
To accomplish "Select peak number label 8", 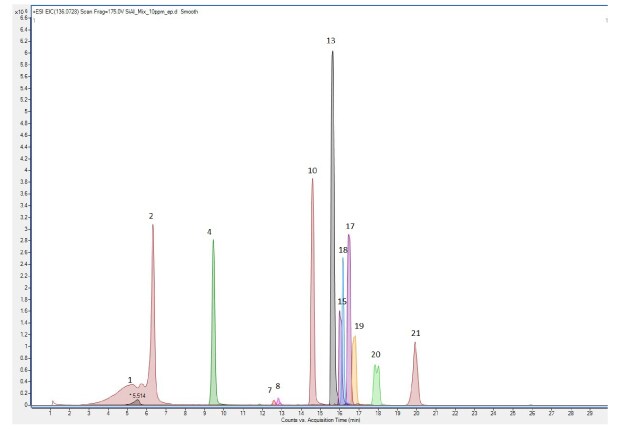I will pos(278,386).
